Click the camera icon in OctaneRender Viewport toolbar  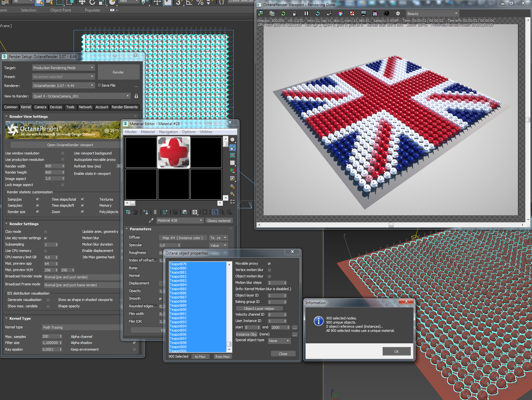coord(386,13)
